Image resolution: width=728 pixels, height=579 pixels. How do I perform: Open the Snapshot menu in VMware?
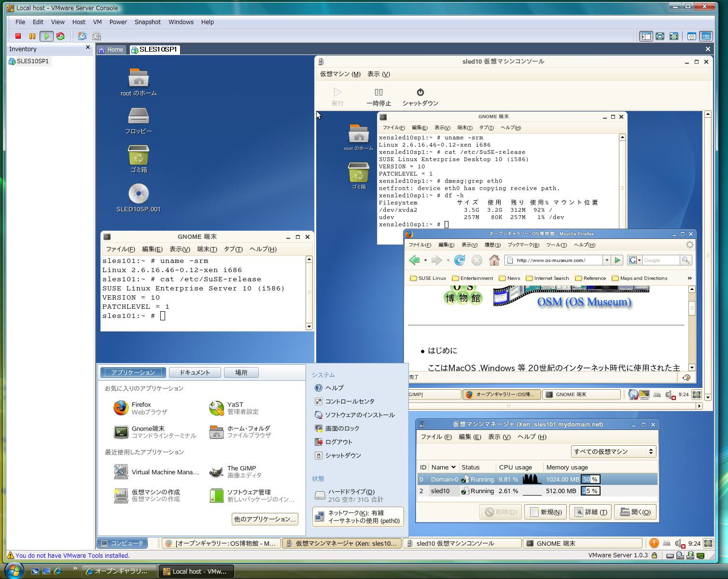point(147,22)
